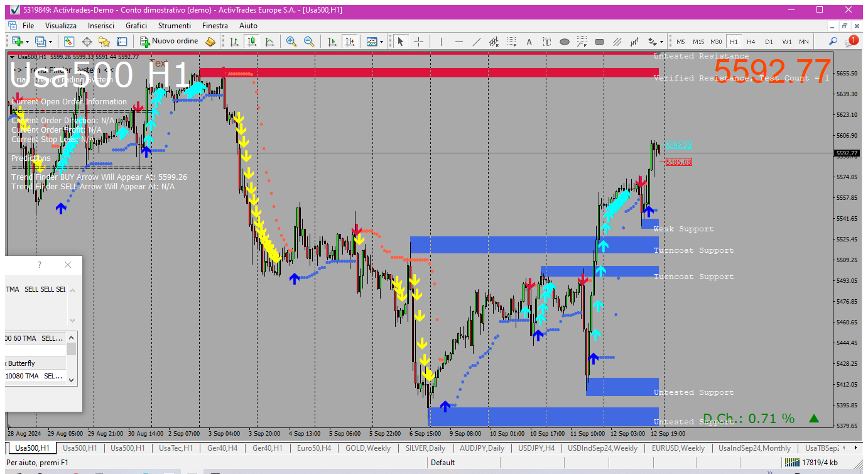Open Navigator with the star folder icon

[x=104, y=41]
